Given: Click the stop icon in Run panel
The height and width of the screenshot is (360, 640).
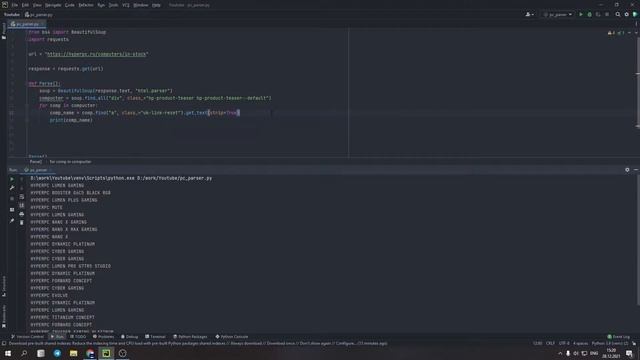Looking at the screenshot, I should 12,199.
